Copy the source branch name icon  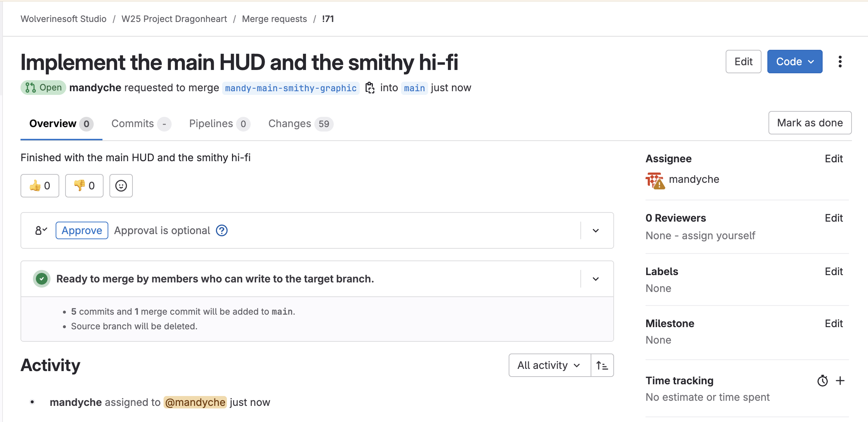370,88
